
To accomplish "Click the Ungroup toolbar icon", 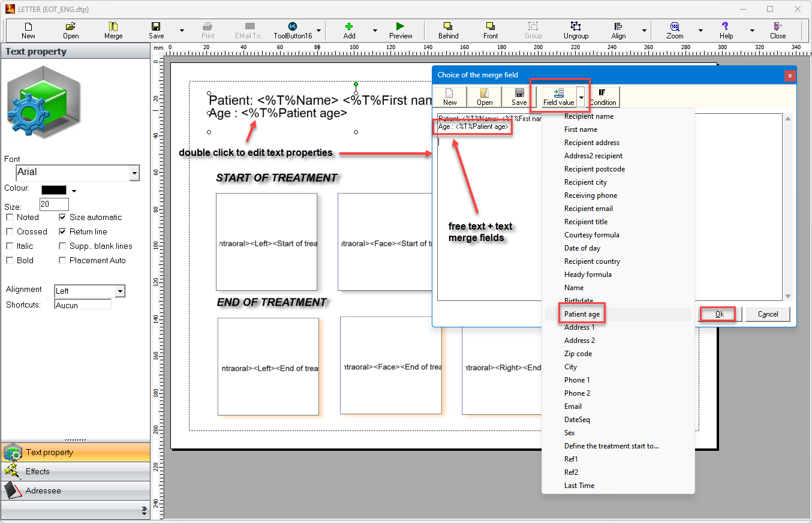I will click(x=576, y=27).
